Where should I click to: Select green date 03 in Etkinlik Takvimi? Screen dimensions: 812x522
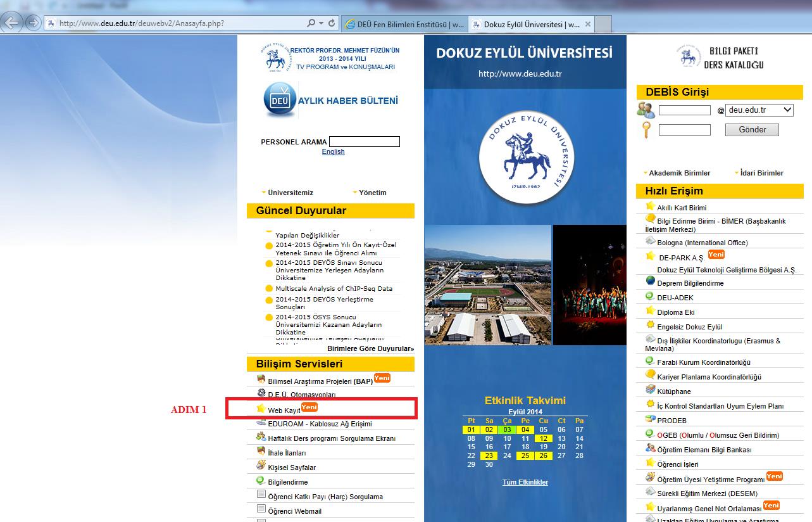click(x=507, y=430)
